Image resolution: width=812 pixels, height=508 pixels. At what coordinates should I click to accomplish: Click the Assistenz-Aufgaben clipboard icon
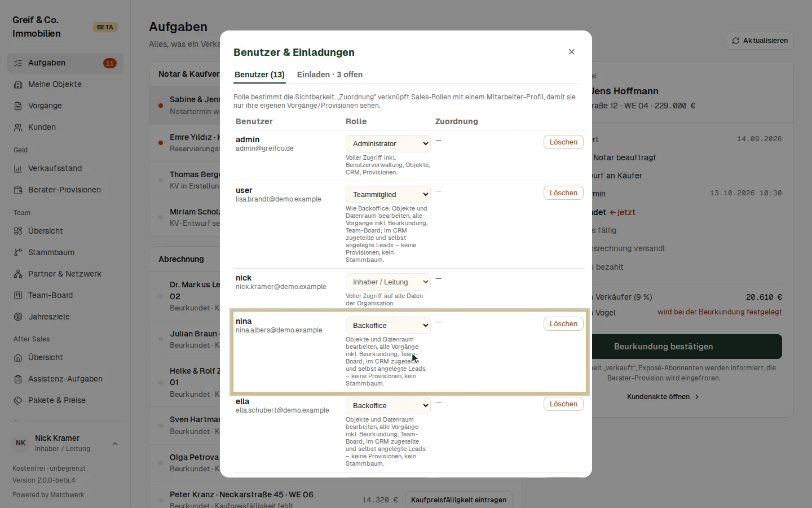(18, 379)
